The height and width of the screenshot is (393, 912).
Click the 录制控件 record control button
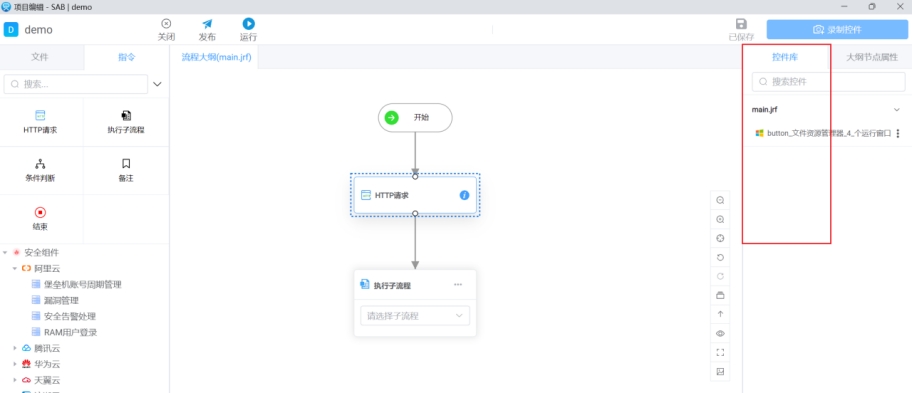click(x=837, y=30)
